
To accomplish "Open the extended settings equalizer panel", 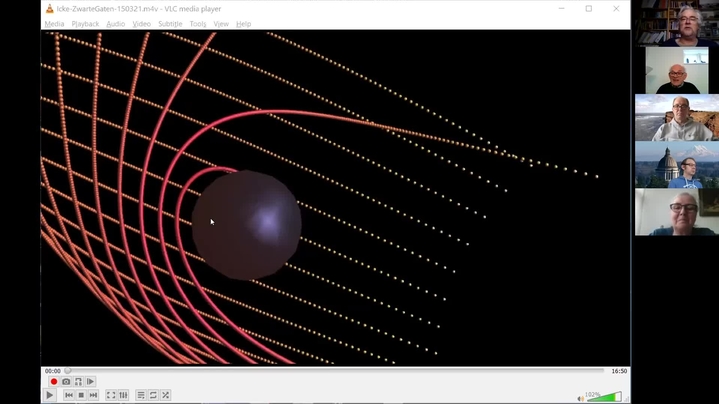I will [123, 396].
